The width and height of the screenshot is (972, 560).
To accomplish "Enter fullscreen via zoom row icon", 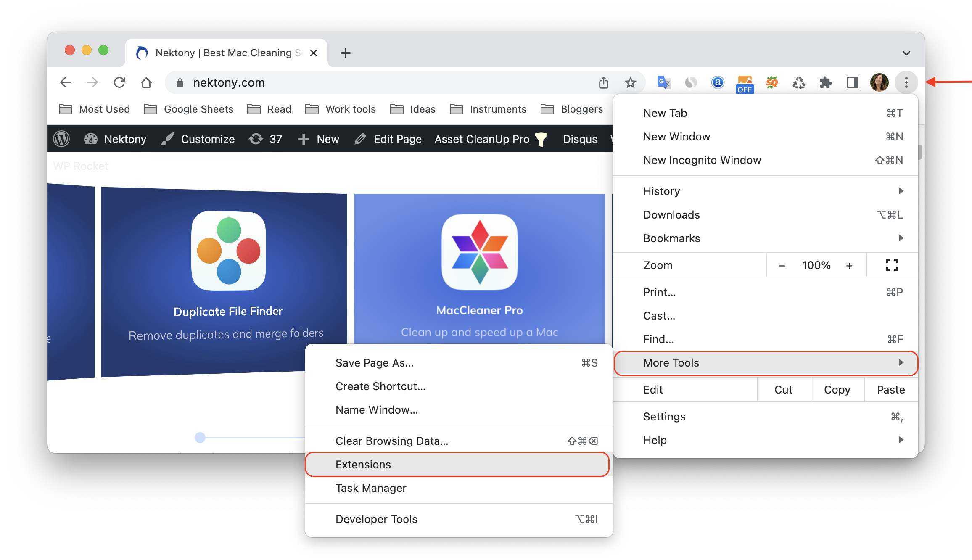I will (892, 265).
